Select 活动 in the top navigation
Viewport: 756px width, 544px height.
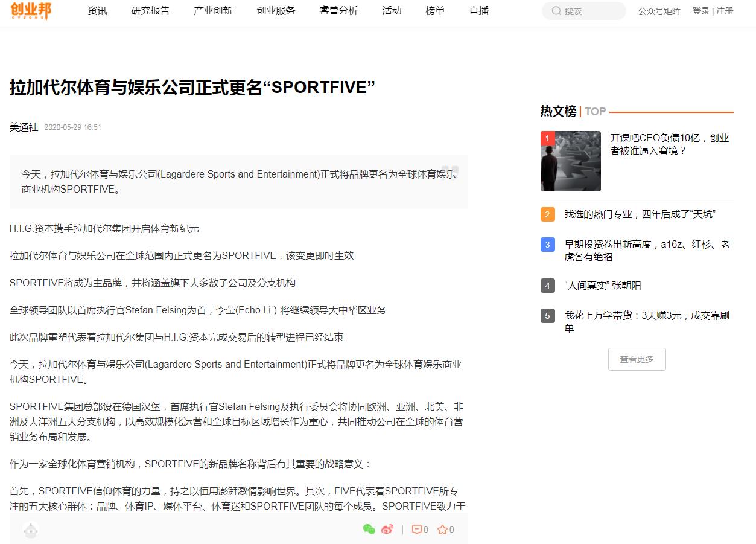[392, 11]
